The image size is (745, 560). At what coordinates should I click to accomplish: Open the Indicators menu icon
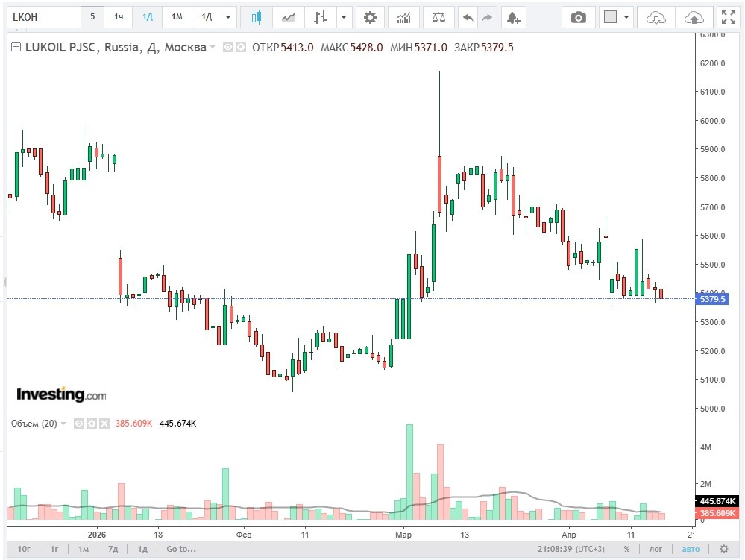404,18
